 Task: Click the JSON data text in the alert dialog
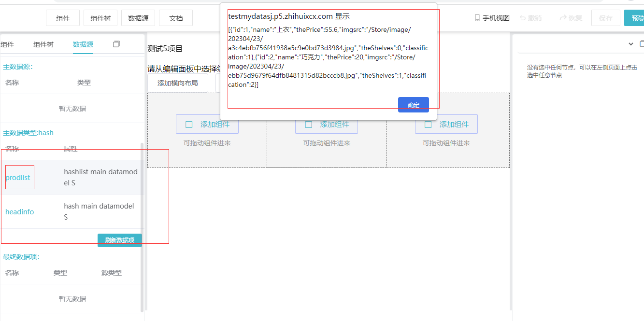(328, 57)
